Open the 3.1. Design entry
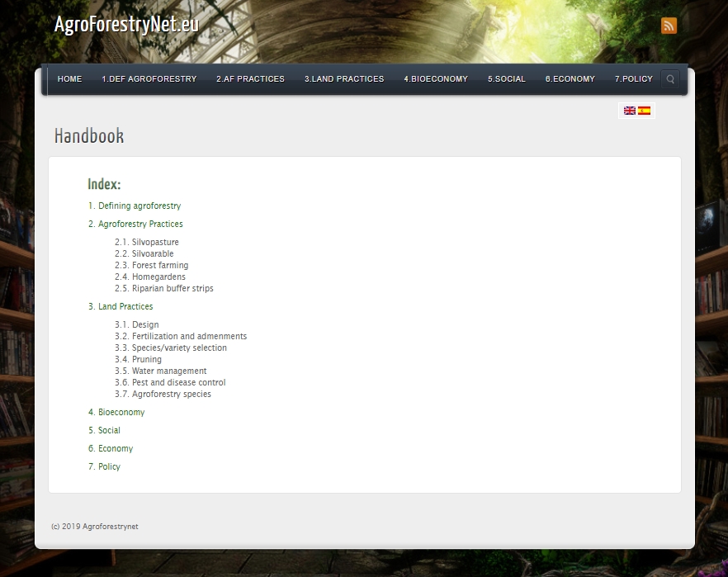Screen dimensions: 728x577 (137, 324)
